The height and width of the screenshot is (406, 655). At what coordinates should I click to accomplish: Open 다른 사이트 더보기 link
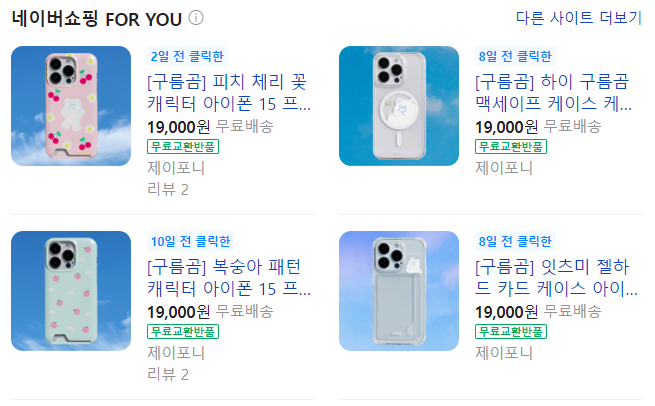coord(578,18)
